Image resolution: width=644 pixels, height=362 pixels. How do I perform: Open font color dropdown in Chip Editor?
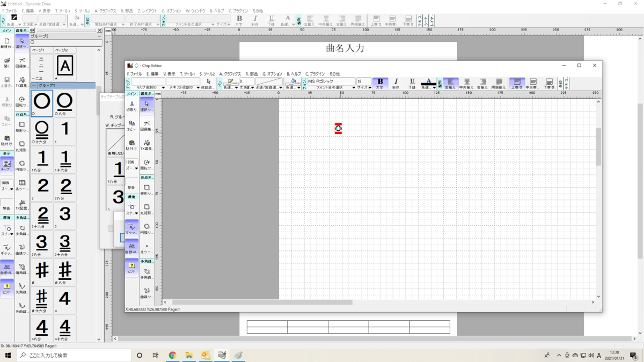click(x=434, y=87)
